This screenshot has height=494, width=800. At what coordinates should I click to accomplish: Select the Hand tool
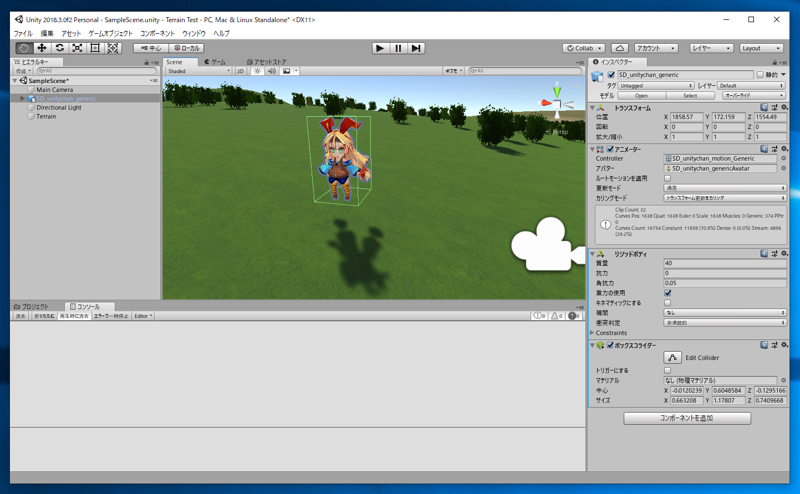click(x=24, y=48)
